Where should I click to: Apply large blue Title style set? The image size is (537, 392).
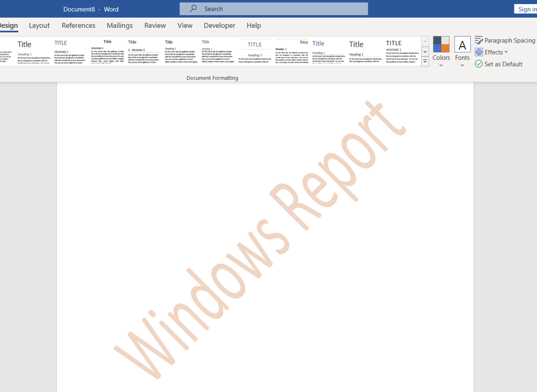coord(328,52)
